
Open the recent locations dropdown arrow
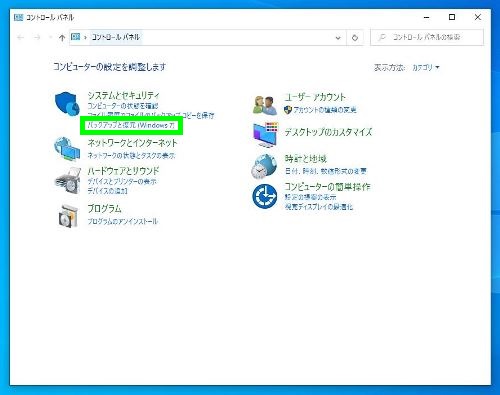[50, 37]
